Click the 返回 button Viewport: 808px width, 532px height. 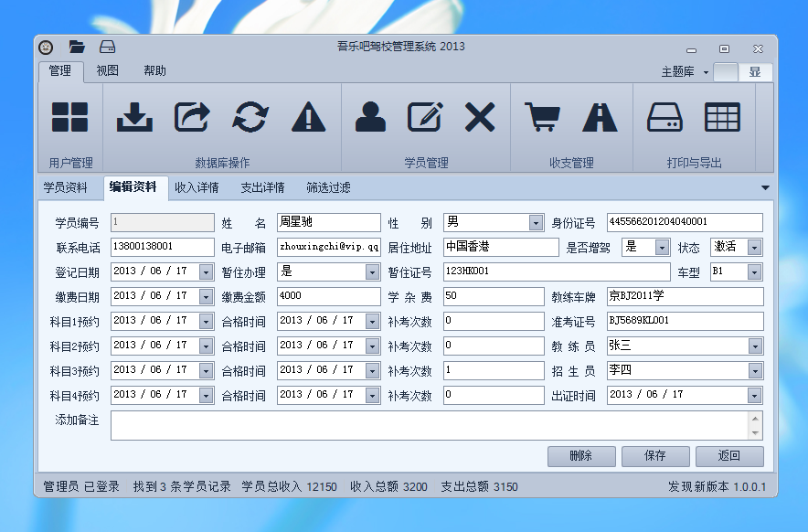pos(729,456)
